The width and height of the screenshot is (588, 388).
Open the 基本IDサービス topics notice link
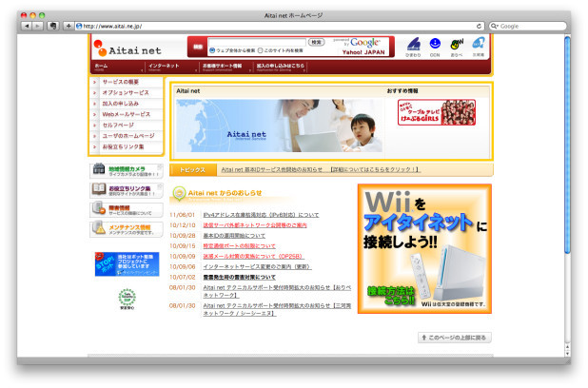coord(321,170)
